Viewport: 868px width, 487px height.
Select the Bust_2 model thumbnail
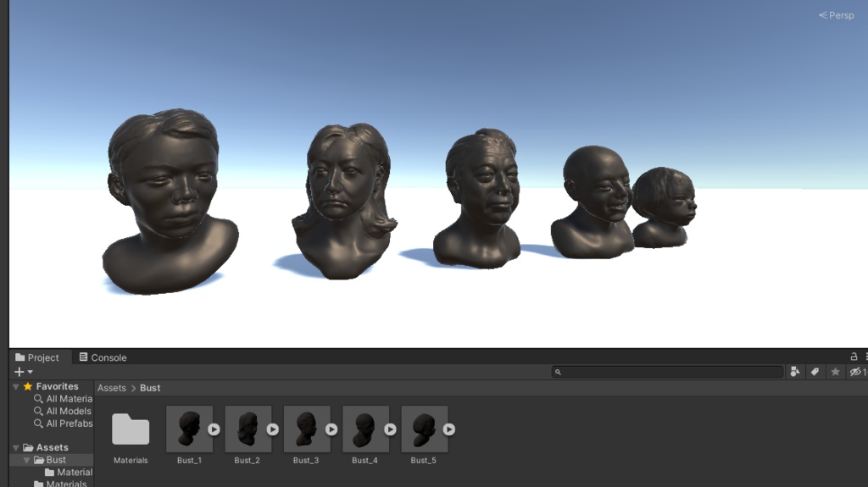coord(248,429)
